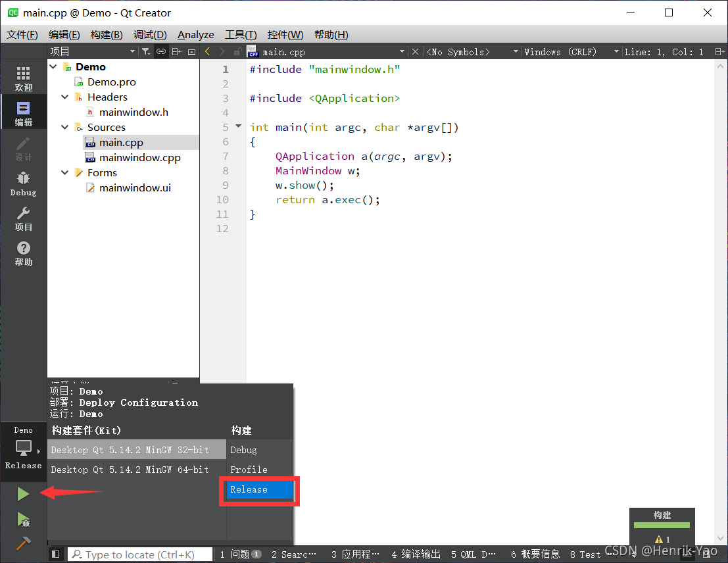Image resolution: width=728 pixels, height=563 pixels.
Task: Click the Line 1, Col 1 indicator
Action: (664, 51)
